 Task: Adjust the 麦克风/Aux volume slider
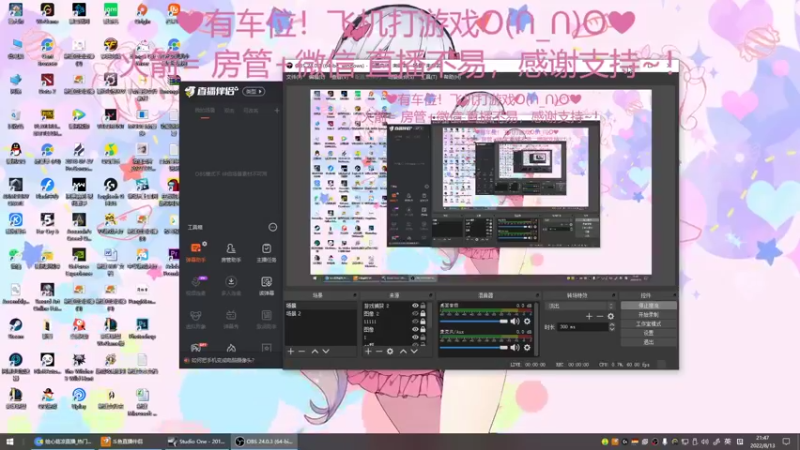click(473, 347)
